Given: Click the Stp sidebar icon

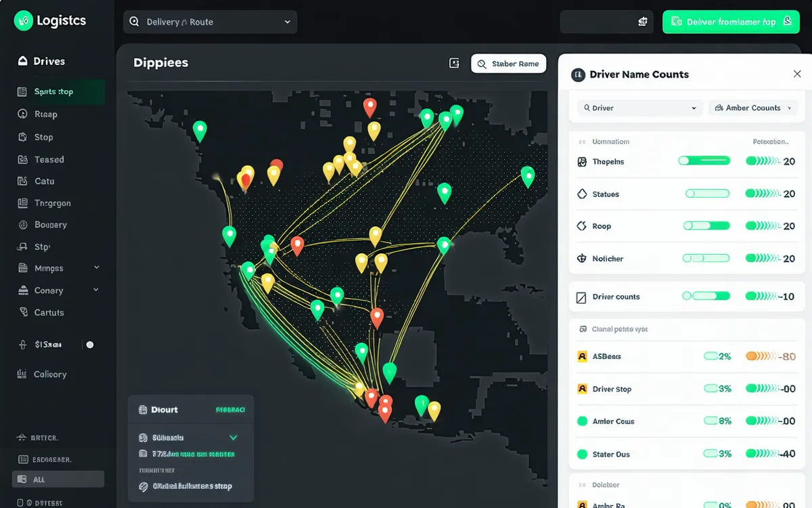Looking at the screenshot, I should point(22,247).
